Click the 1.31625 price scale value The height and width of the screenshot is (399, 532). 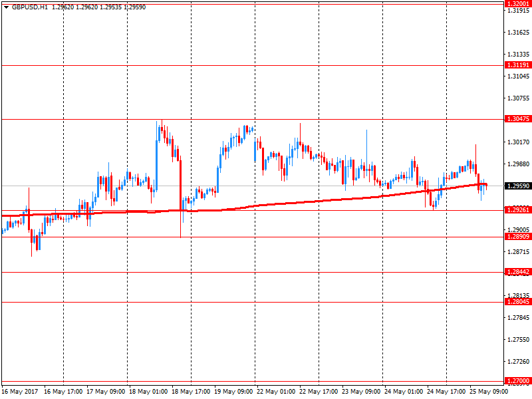(x=518, y=33)
